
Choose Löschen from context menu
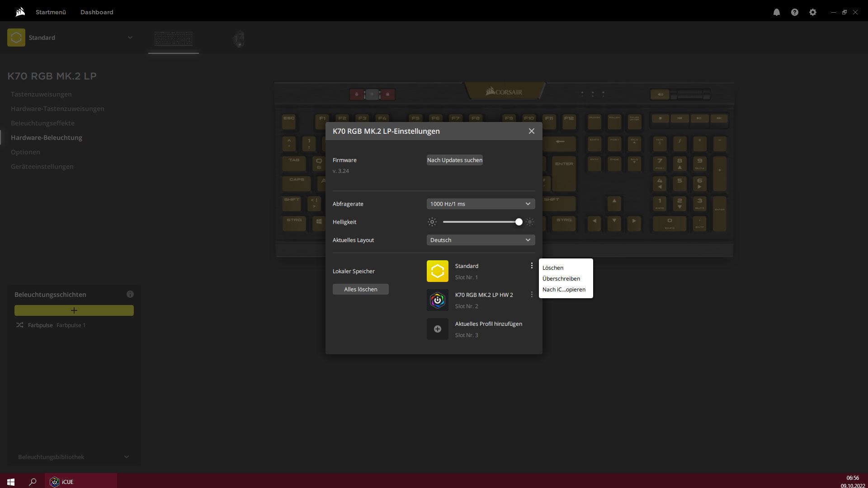[553, 268]
